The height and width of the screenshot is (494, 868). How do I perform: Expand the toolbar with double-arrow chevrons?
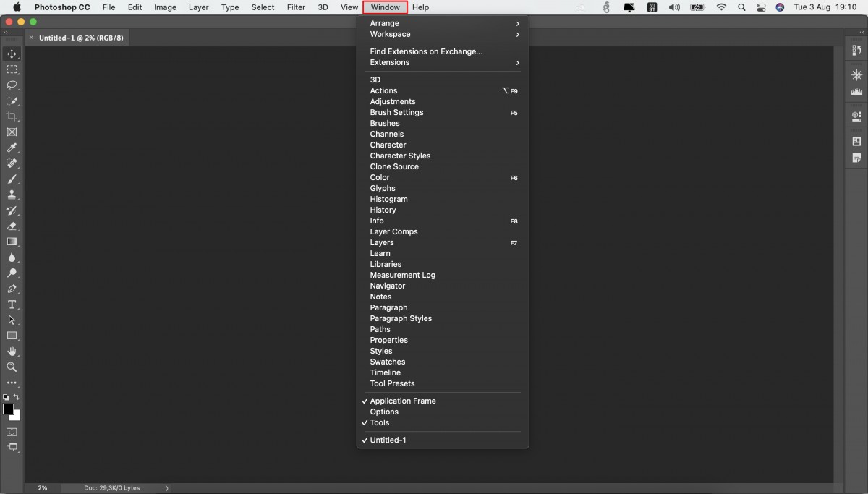(x=7, y=33)
